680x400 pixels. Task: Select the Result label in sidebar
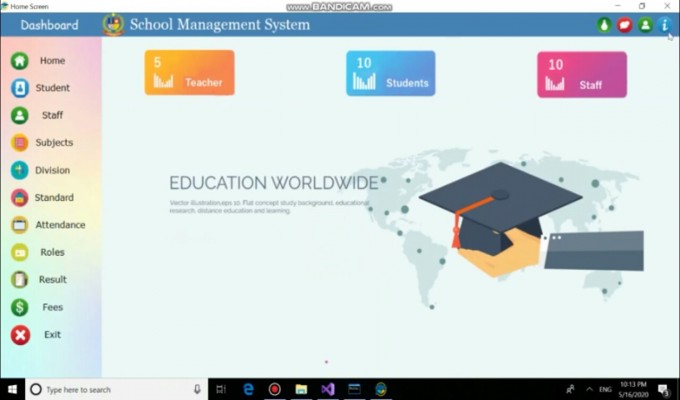point(53,280)
